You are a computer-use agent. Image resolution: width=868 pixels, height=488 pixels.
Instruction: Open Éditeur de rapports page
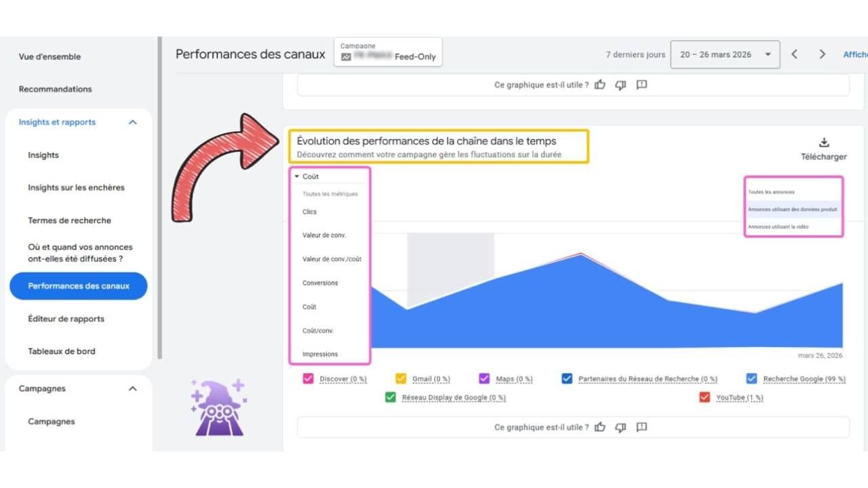click(x=66, y=319)
